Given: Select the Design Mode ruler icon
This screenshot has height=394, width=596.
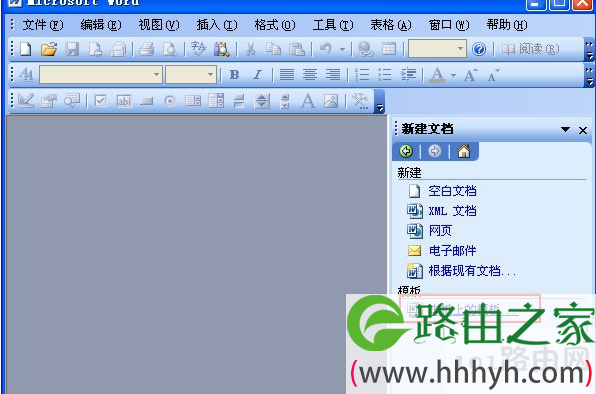Looking at the screenshot, I should click(26, 101).
